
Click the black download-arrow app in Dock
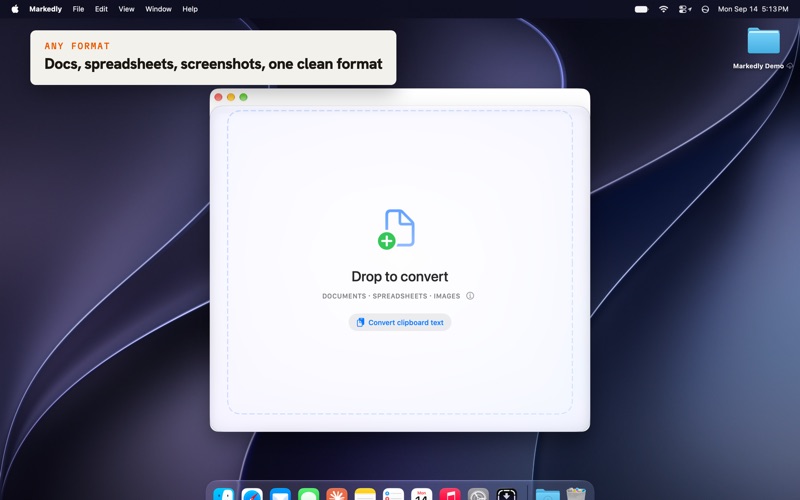tap(507, 494)
